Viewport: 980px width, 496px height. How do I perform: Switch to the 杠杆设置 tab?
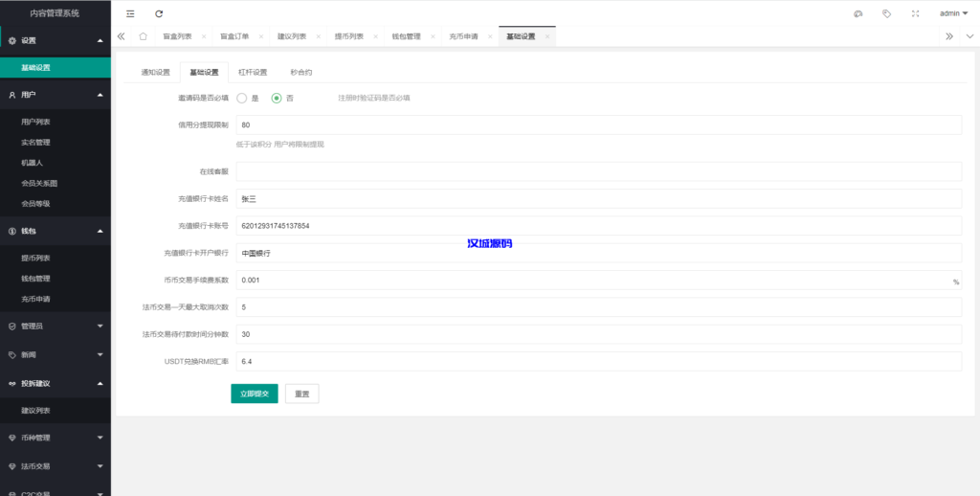click(253, 72)
